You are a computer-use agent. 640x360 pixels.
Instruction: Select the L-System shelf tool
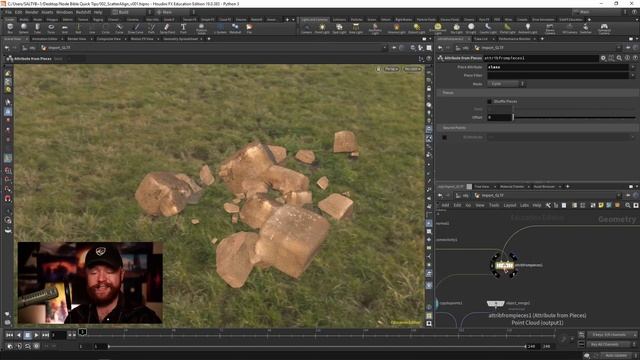point(220,28)
